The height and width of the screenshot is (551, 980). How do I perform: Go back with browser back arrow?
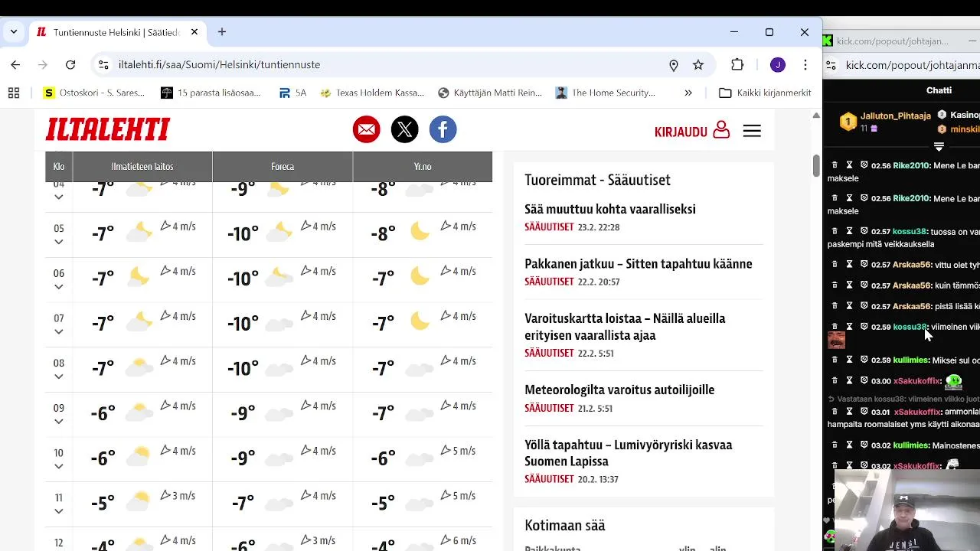pos(15,65)
